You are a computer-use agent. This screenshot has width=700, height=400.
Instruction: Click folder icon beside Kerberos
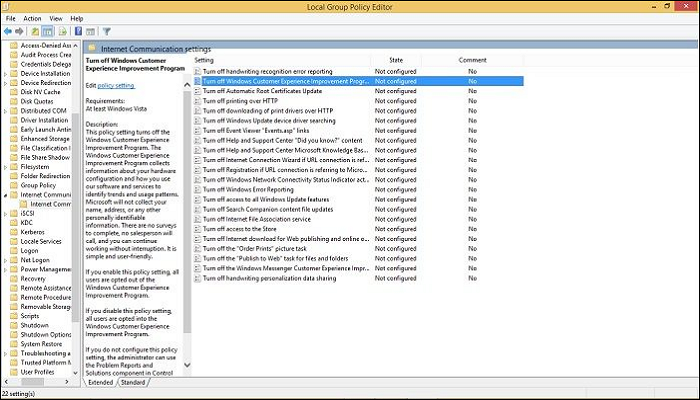tap(14, 232)
